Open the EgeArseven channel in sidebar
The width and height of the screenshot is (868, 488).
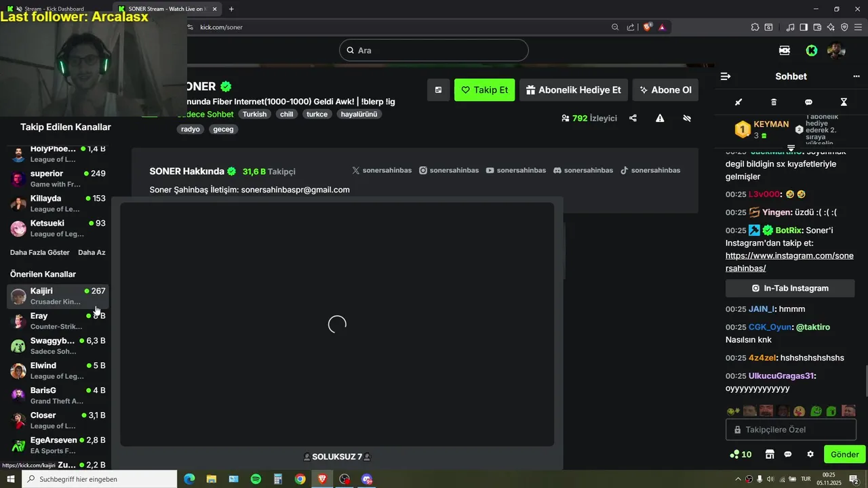coord(58,445)
